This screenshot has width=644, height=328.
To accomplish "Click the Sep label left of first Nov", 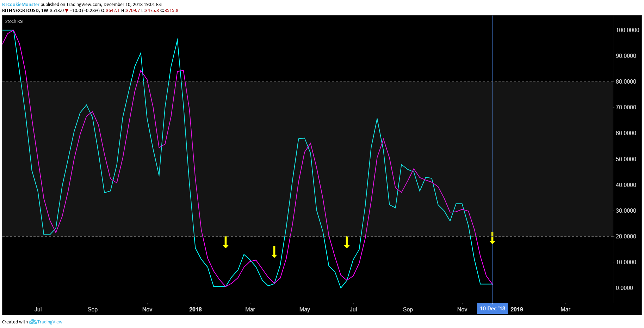I will click(93, 309).
